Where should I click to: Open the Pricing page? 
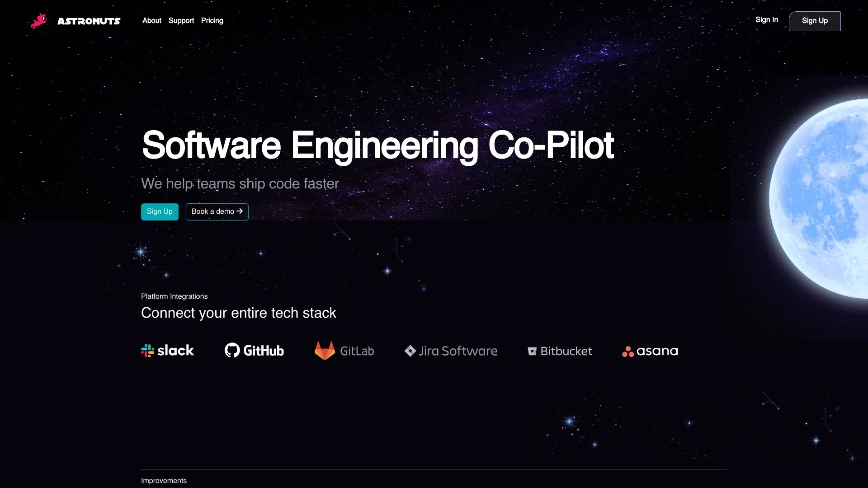[212, 21]
